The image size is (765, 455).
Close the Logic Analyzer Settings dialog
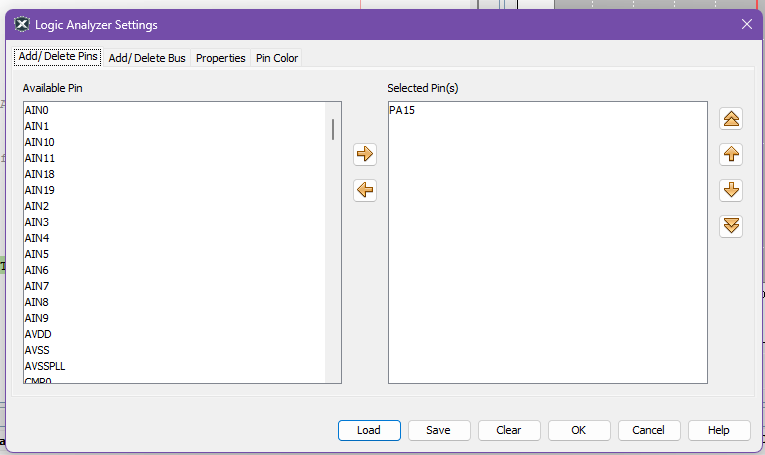(746, 24)
